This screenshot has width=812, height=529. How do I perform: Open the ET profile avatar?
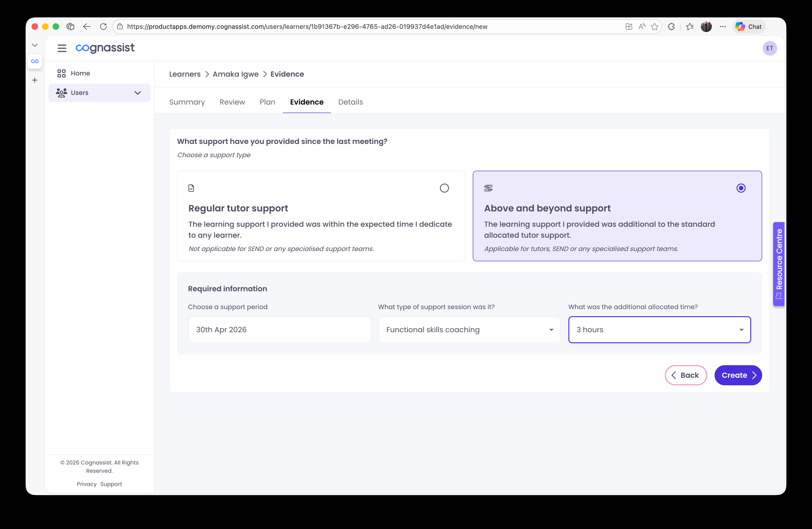pyautogui.click(x=770, y=48)
